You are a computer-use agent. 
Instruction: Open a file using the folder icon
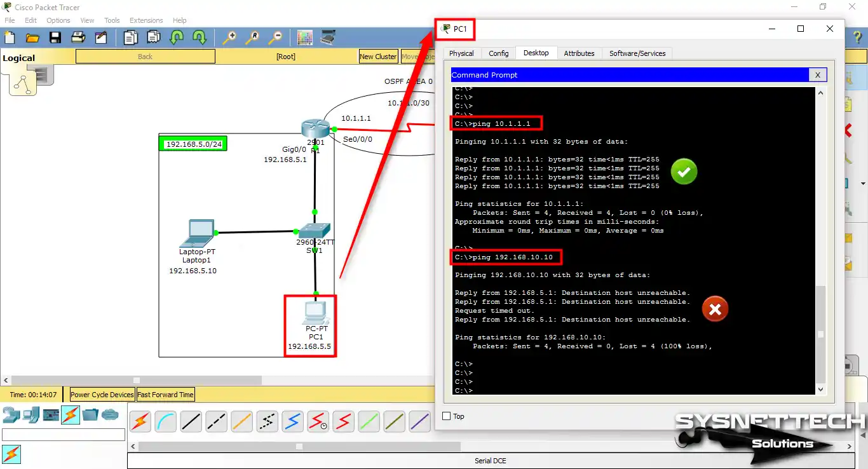point(32,37)
